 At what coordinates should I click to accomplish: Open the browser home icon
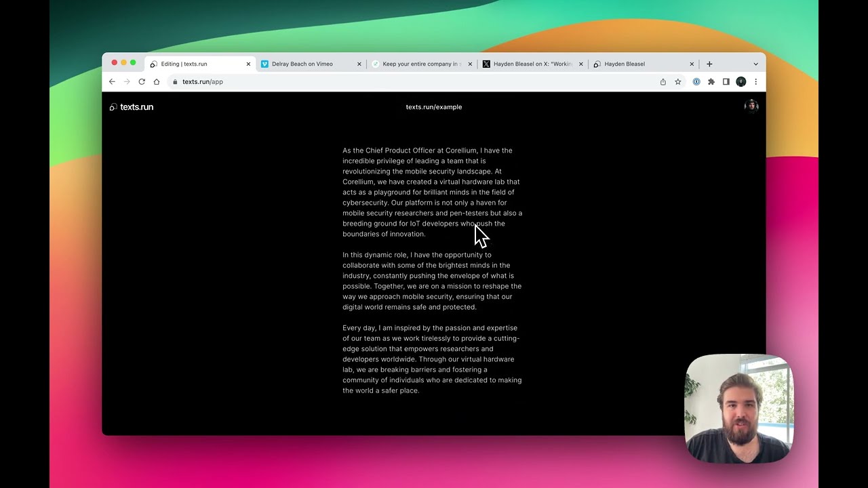157,82
